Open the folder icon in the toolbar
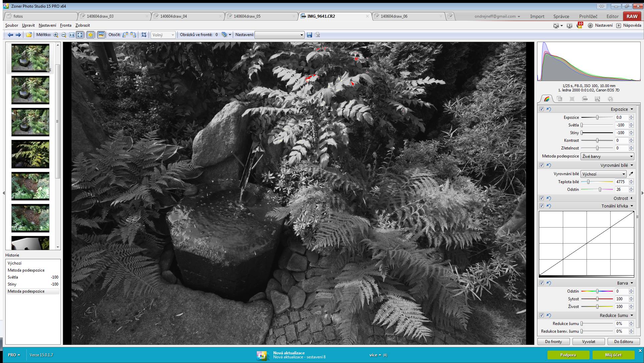 pyautogui.click(x=29, y=35)
